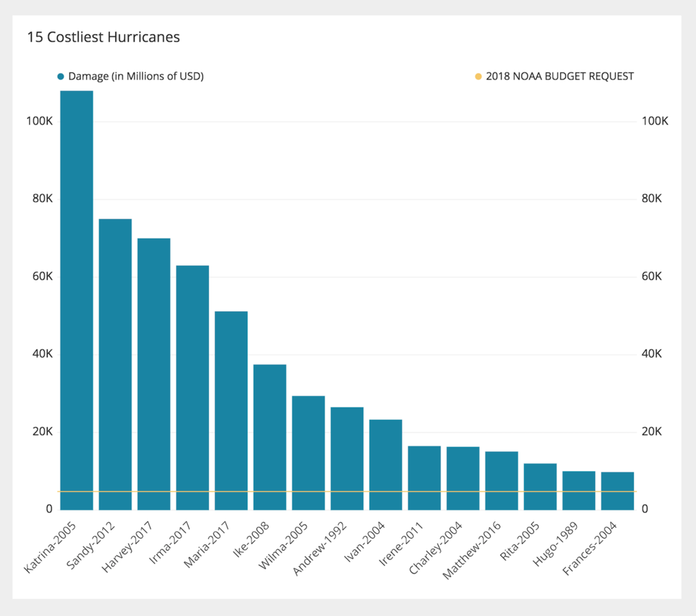The height and width of the screenshot is (616, 696).
Task: Select the Irma-2017 bar
Action: click(193, 388)
